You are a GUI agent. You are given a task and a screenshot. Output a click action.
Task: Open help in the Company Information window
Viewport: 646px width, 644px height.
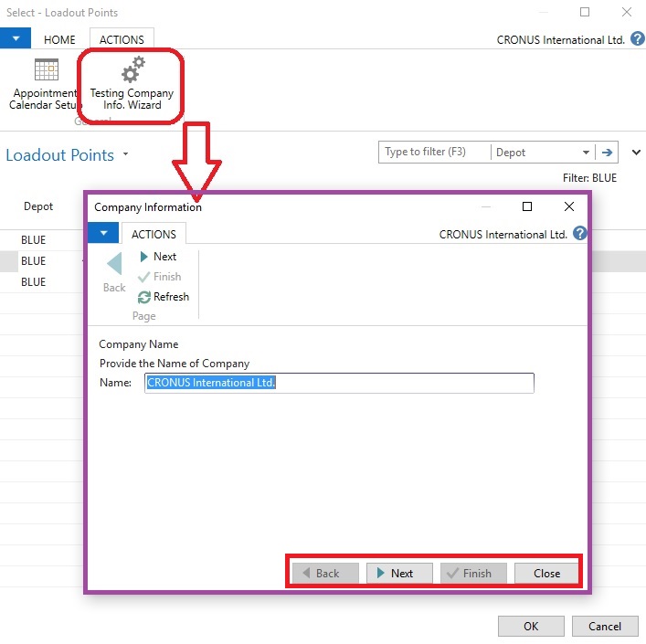580,234
